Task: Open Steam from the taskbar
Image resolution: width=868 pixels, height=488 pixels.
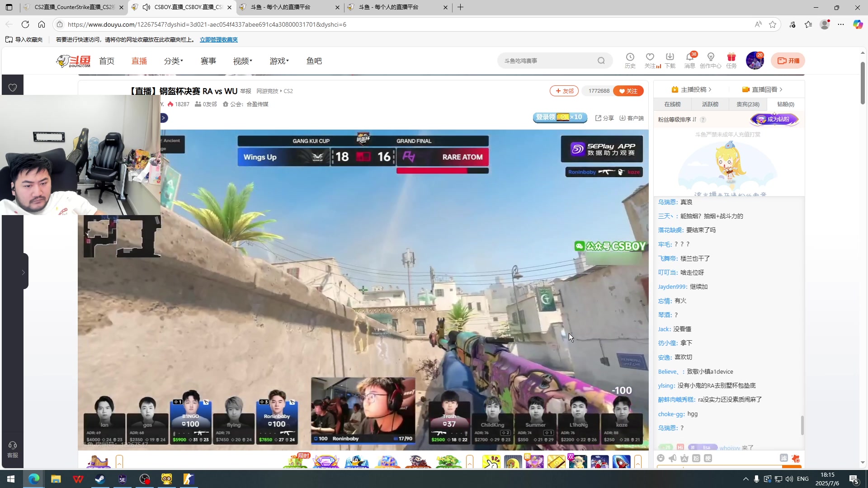Action: [x=100, y=479]
